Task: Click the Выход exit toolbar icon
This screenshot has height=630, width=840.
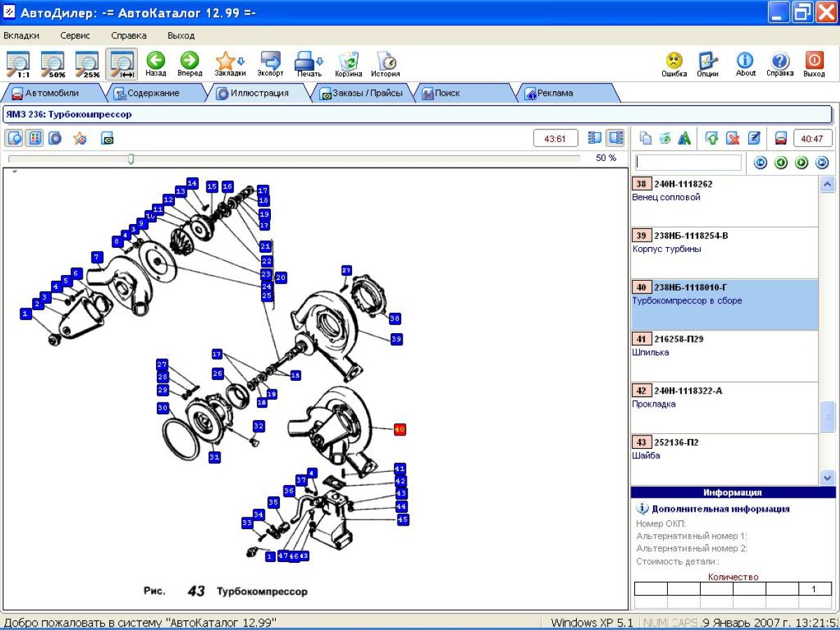Action: tap(814, 64)
